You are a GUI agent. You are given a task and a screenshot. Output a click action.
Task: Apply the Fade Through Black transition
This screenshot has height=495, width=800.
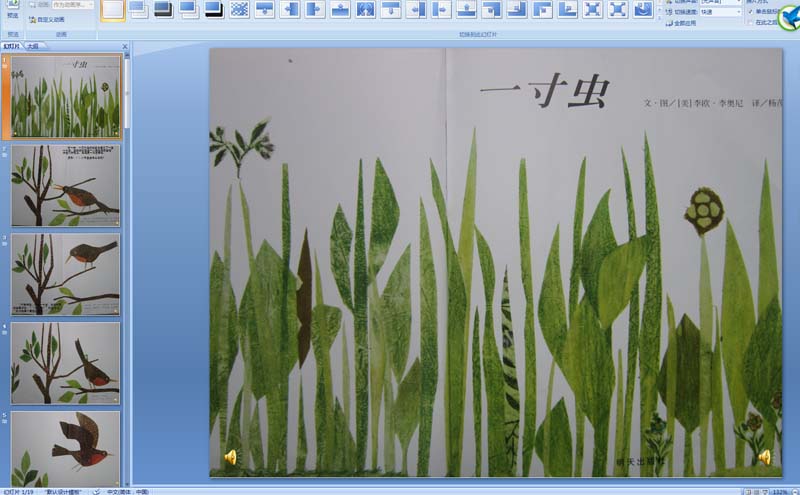[163, 9]
